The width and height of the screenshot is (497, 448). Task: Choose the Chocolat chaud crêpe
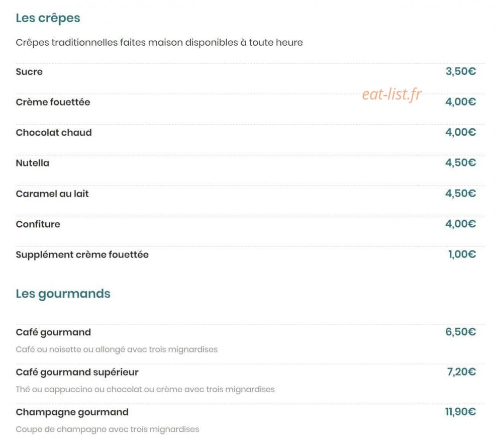coord(54,133)
